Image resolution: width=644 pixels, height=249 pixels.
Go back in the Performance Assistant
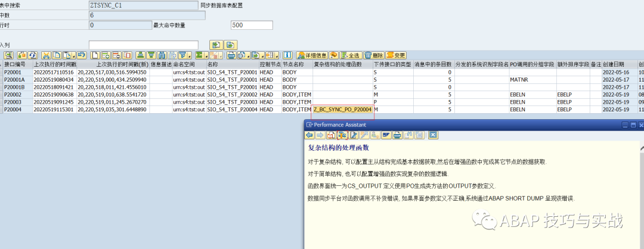pyautogui.click(x=309, y=135)
